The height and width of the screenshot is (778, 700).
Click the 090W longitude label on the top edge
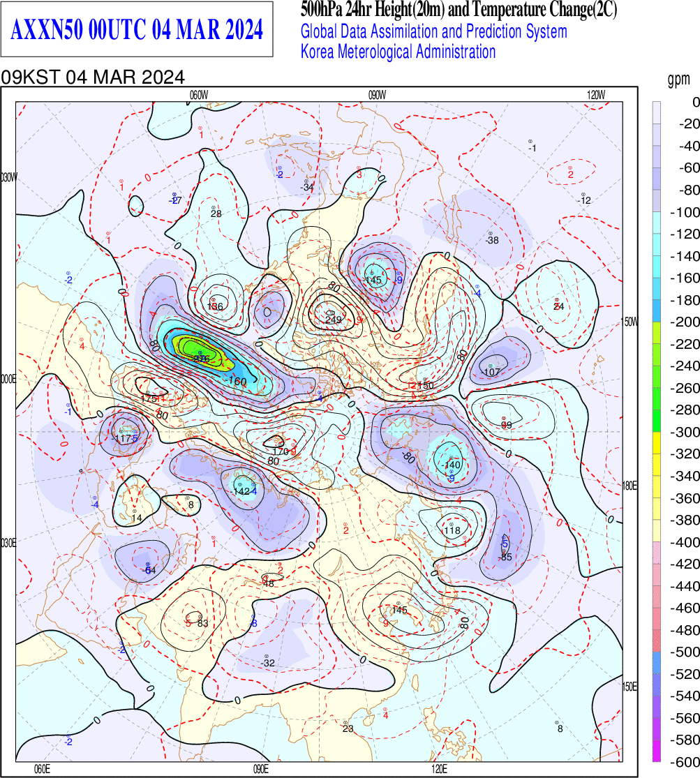pyautogui.click(x=377, y=96)
